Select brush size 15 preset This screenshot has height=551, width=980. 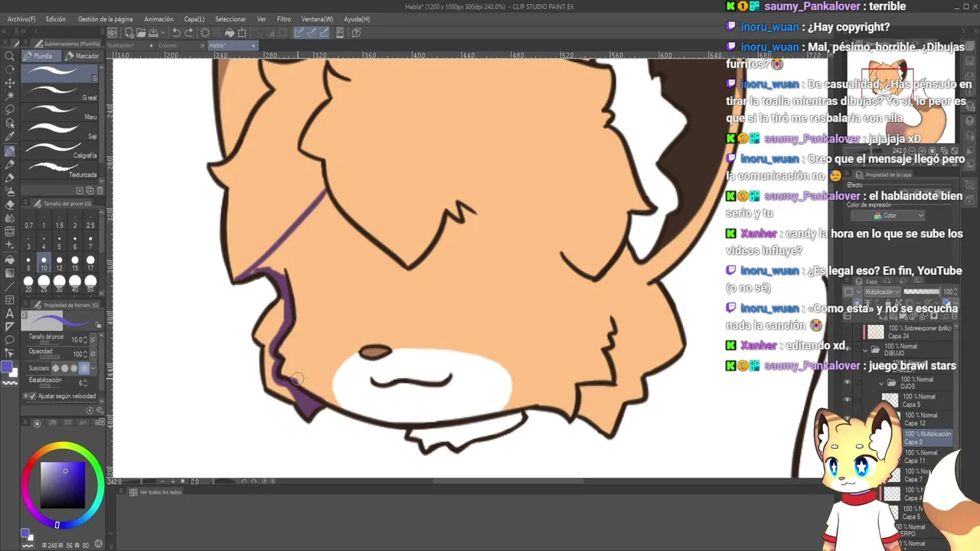coord(75,264)
